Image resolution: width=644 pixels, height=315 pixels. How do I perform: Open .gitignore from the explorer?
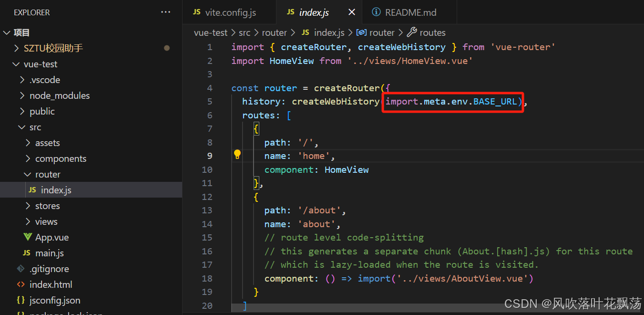tap(49, 269)
